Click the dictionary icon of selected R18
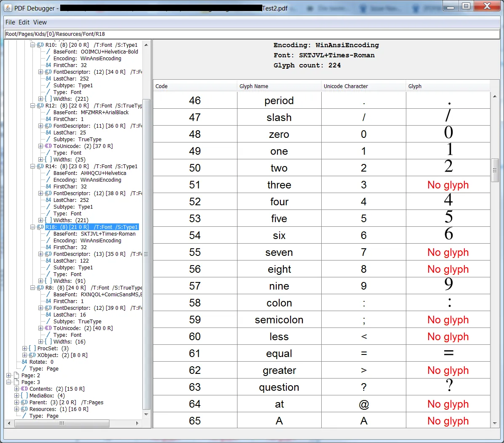 [40, 227]
